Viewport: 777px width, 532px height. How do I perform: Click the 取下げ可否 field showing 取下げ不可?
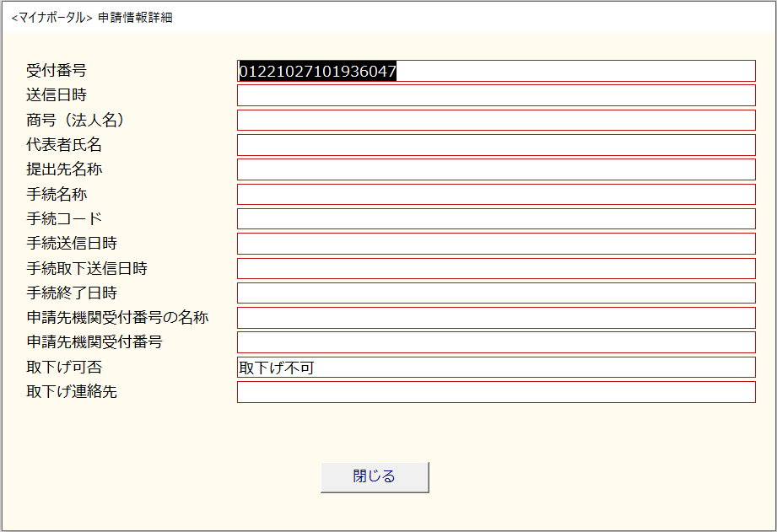(495, 368)
